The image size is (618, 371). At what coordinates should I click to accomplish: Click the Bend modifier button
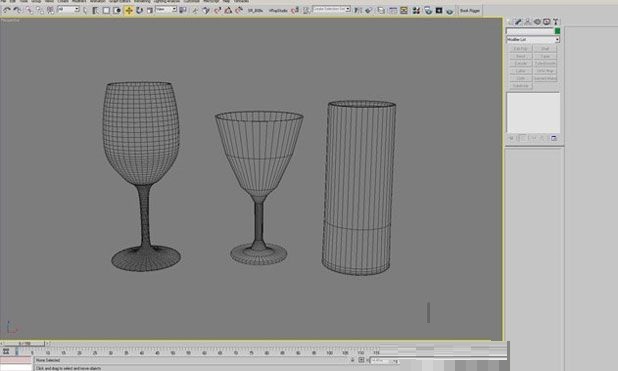520,56
